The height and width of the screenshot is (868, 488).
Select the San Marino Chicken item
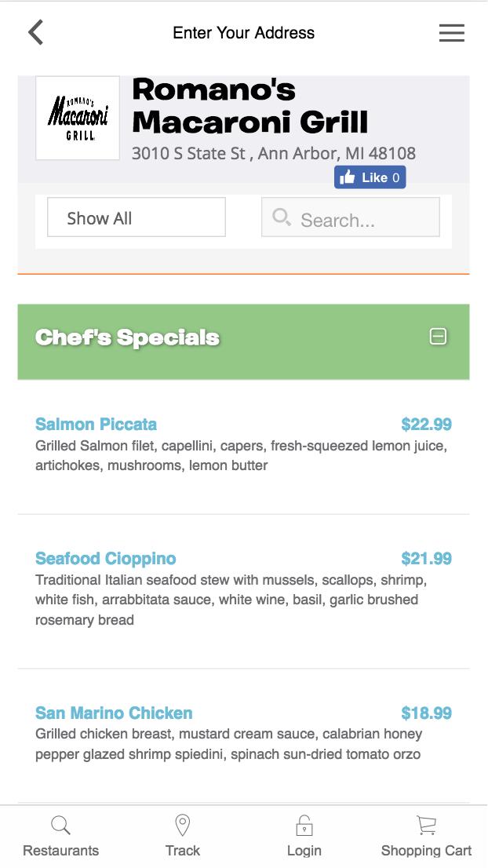pyautogui.click(x=114, y=713)
